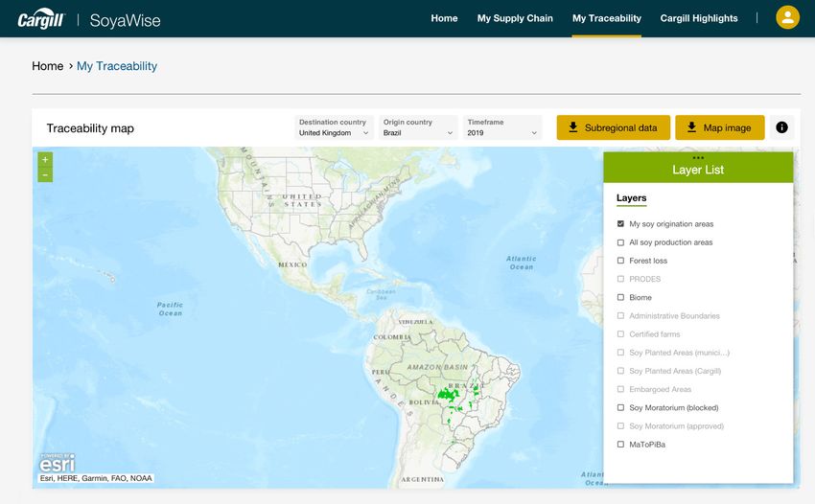
Task: Click the MEXICO map label
Action: [292, 264]
